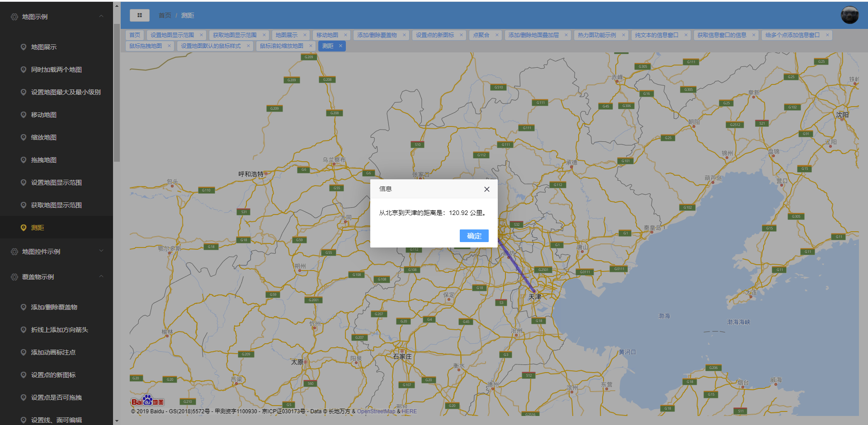The width and height of the screenshot is (868, 425).
Task: Close the 热力图功能示例 tab
Action: pyautogui.click(x=623, y=35)
